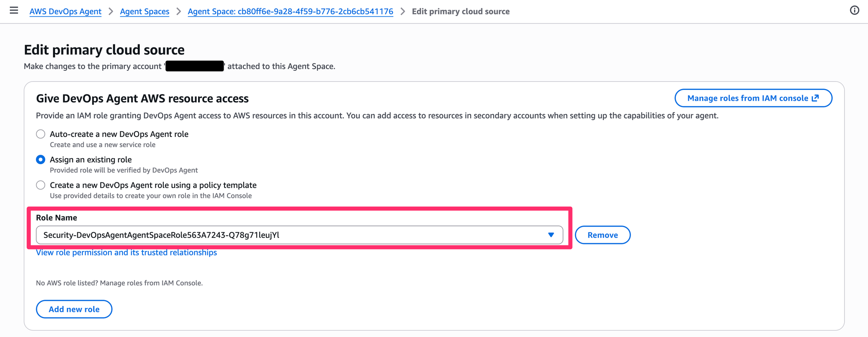View role permission and trusted relationships

point(126,253)
